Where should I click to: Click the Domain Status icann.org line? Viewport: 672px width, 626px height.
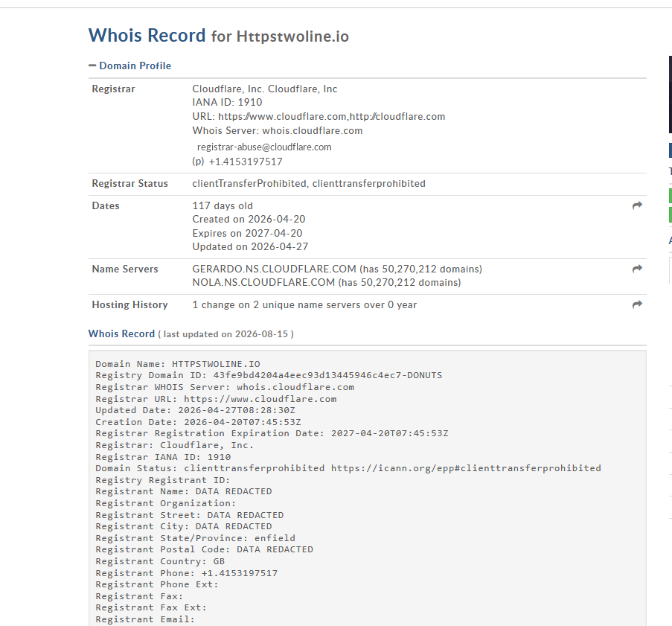[348, 467]
